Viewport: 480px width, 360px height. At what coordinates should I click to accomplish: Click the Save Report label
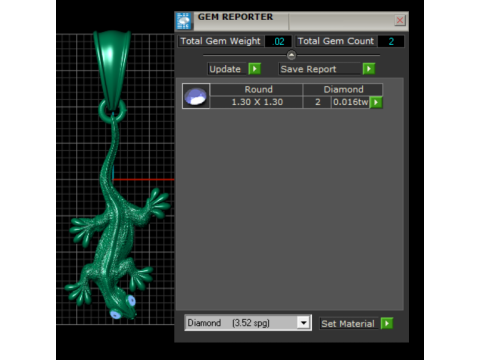tap(320, 69)
